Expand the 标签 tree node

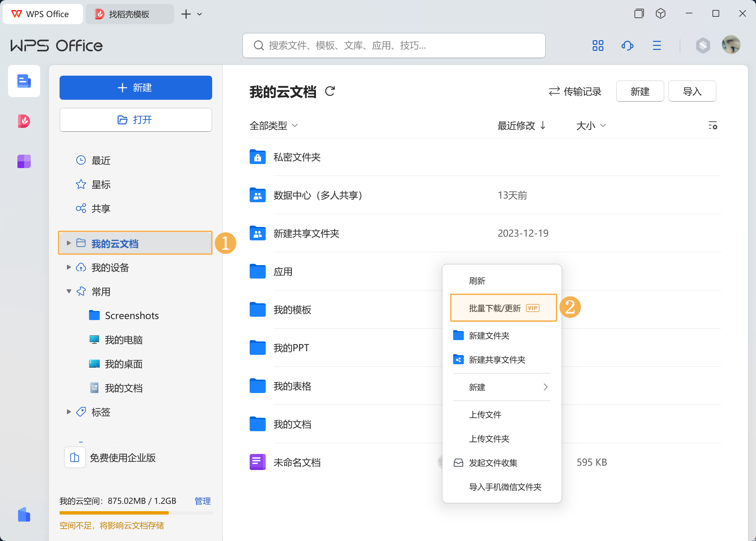coord(69,412)
